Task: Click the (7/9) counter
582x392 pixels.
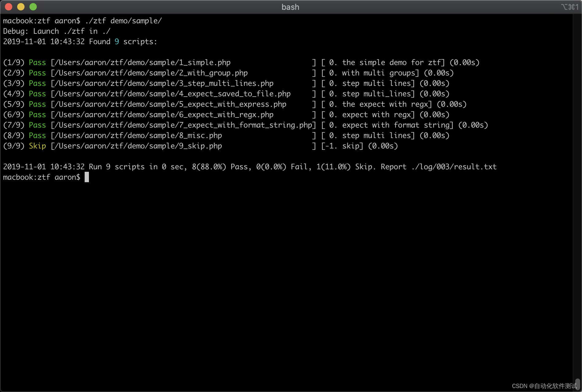Action: tap(14, 125)
